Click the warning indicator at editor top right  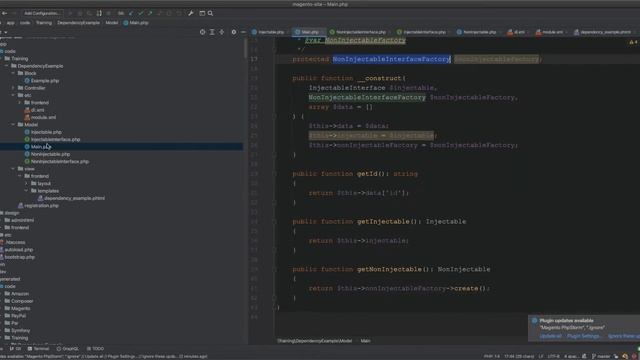point(633,42)
